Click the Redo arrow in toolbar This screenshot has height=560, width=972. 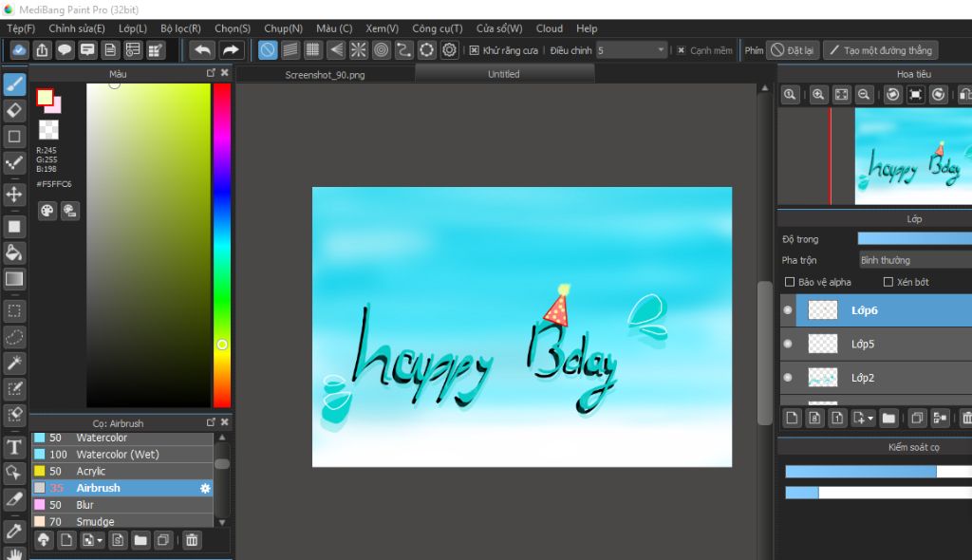point(230,50)
